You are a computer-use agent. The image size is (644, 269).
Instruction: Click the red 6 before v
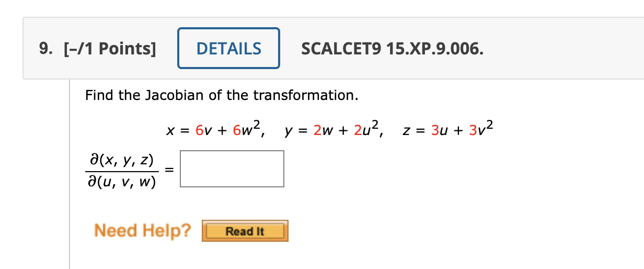point(199,130)
